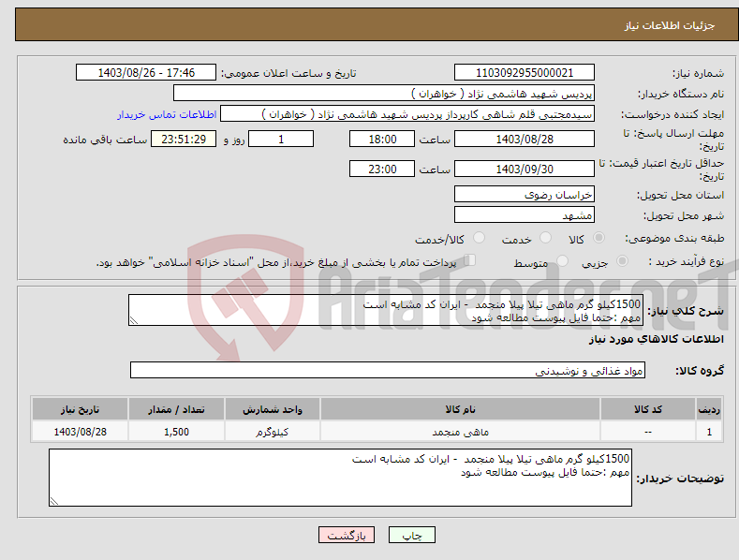Click the چاپ (print) button
The image size is (739, 560).
coord(411,535)
